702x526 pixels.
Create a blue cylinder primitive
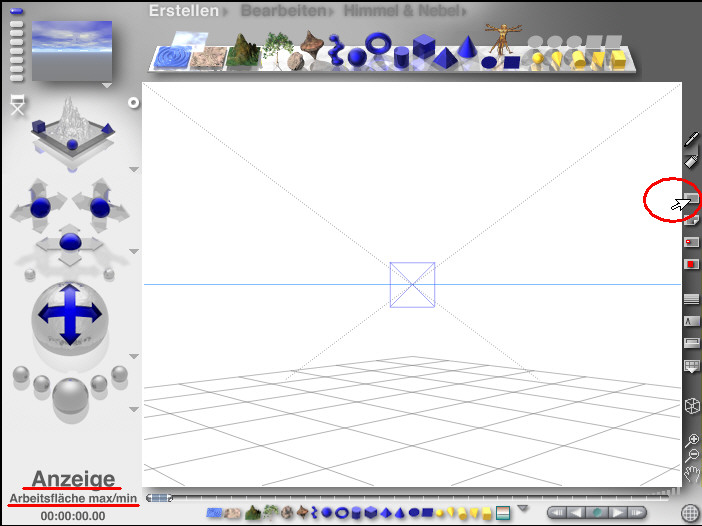(402, 57)
